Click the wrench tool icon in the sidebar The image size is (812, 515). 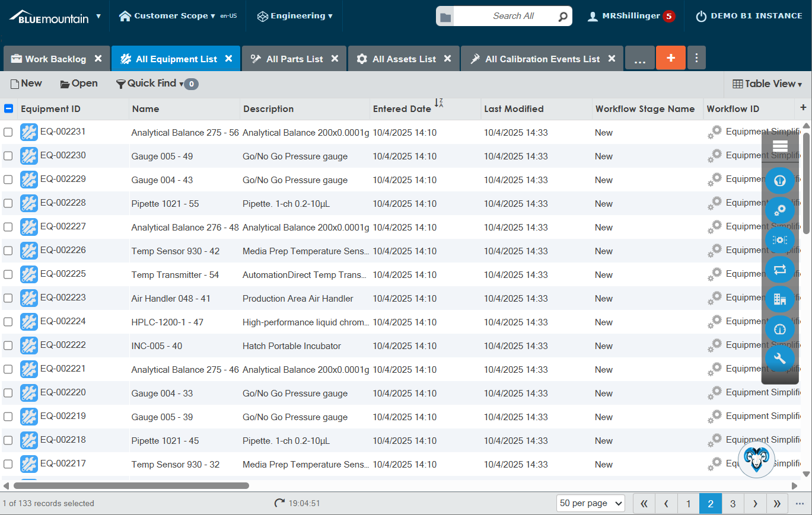(x=779, y=358)
